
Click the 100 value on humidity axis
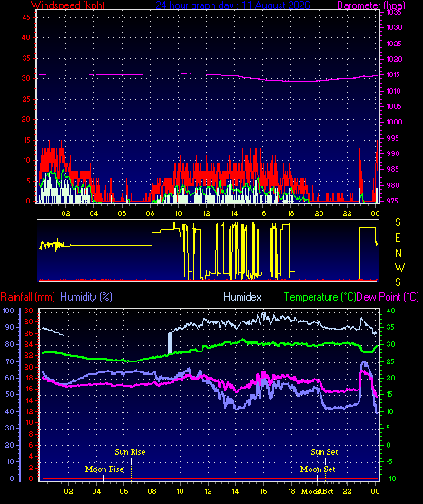coord(8,311)
